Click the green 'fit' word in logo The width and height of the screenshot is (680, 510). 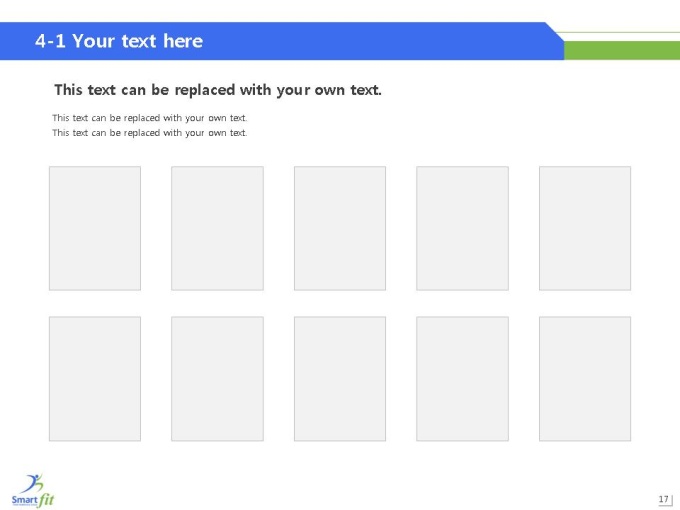46,500
